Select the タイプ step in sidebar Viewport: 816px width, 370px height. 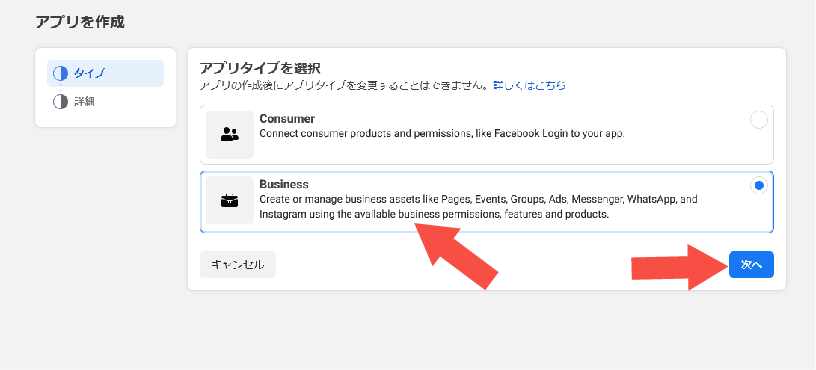(105, 73)
